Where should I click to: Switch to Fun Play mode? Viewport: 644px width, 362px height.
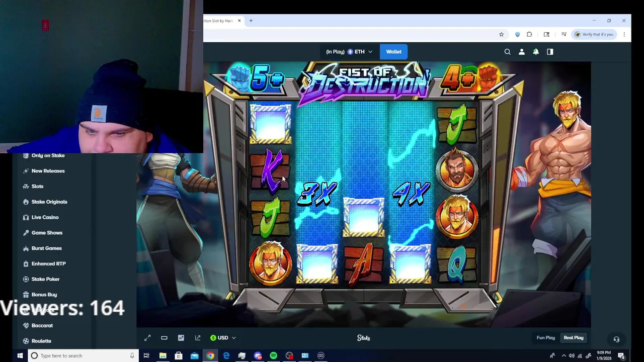(545, 338)
